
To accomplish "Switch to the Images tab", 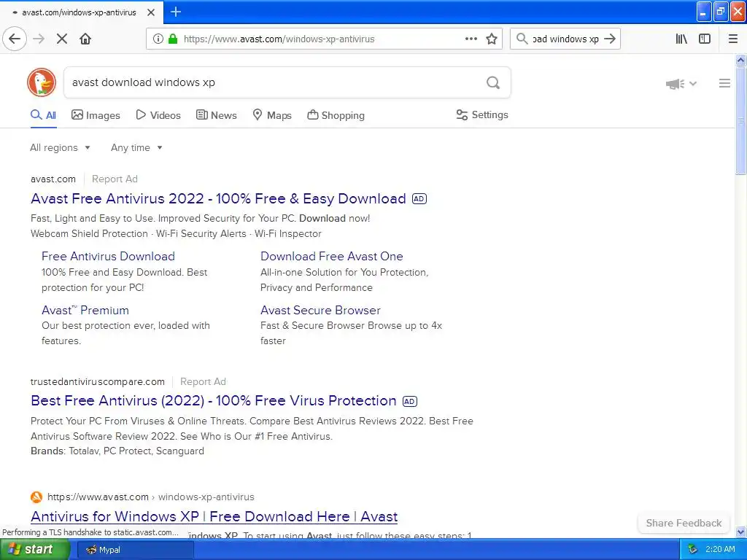I will (x=96, y=115).
